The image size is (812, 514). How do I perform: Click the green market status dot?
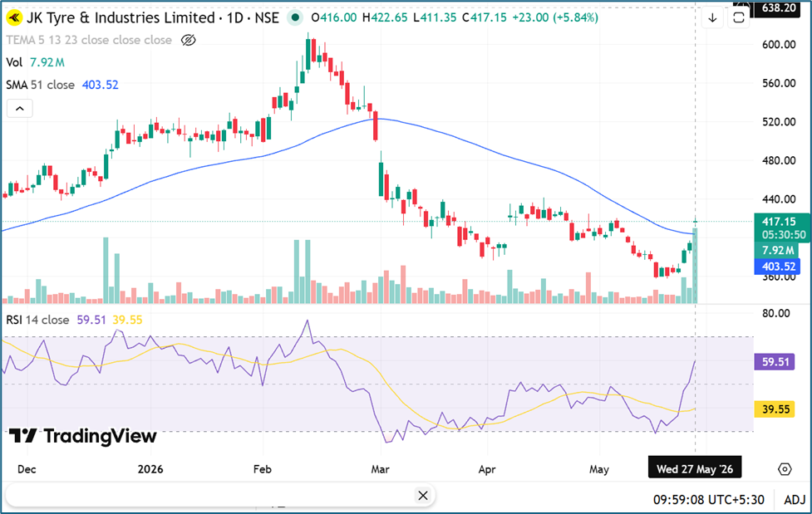coord(295,17)
